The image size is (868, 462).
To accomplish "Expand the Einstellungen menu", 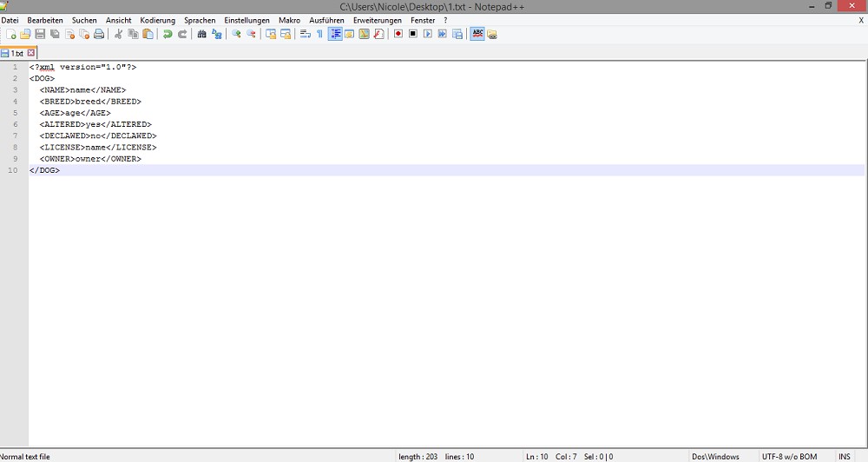I will [247, 20].
